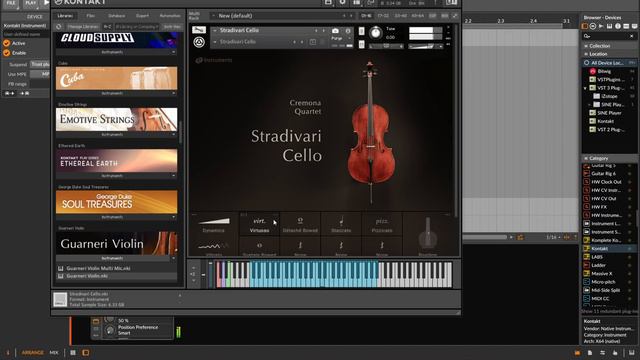This screenshot has height=360, width=640.
Task: Click the camera snapshot icon in instrument header
Action: (335, 31)
